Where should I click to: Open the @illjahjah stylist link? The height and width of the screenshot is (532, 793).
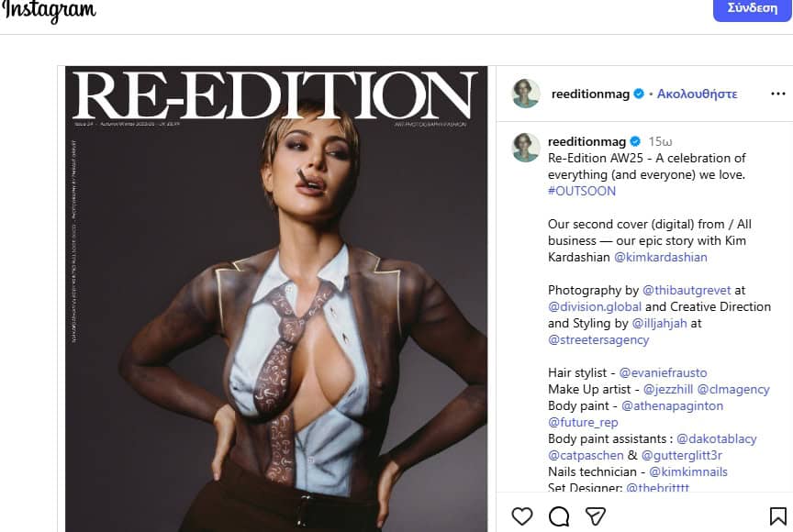pyautogui.click(x=658, y=323)
